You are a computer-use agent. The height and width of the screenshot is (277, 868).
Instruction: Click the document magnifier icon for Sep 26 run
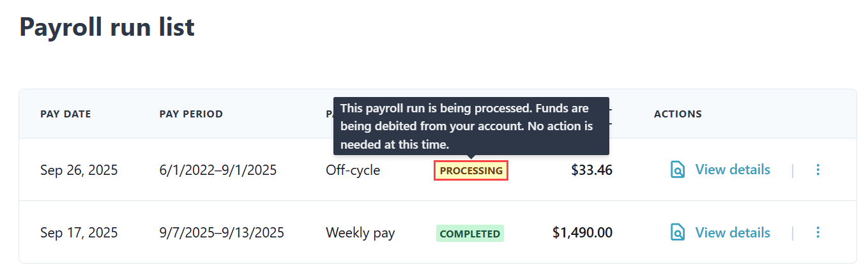pos(678,170)
